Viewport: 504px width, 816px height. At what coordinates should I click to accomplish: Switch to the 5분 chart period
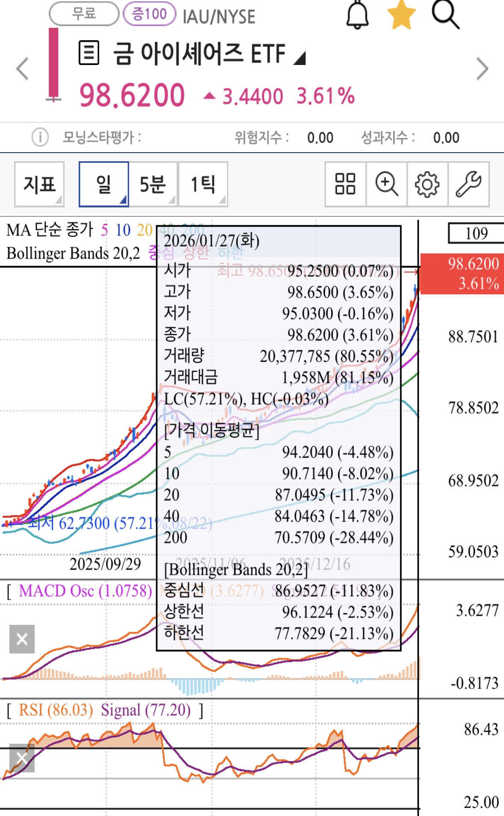[x=153, y=184]
